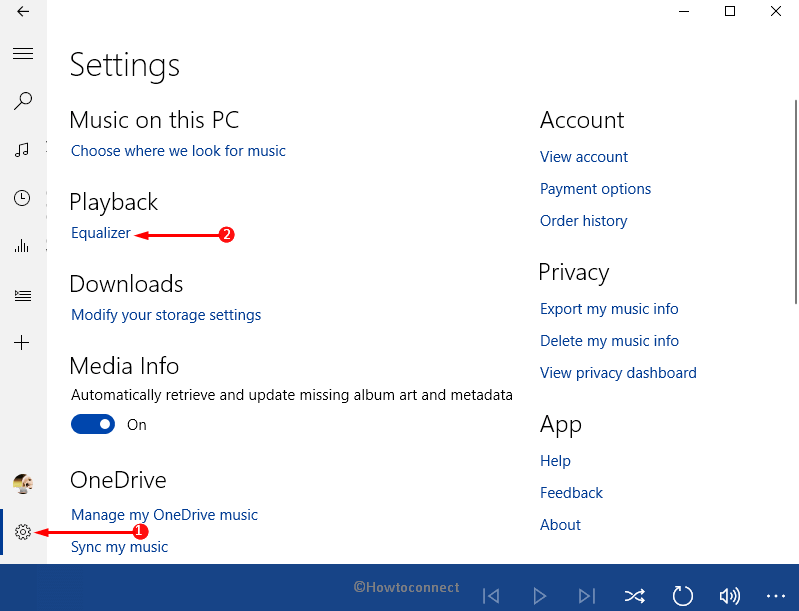Toggle repeat playback

coord(682,596)
